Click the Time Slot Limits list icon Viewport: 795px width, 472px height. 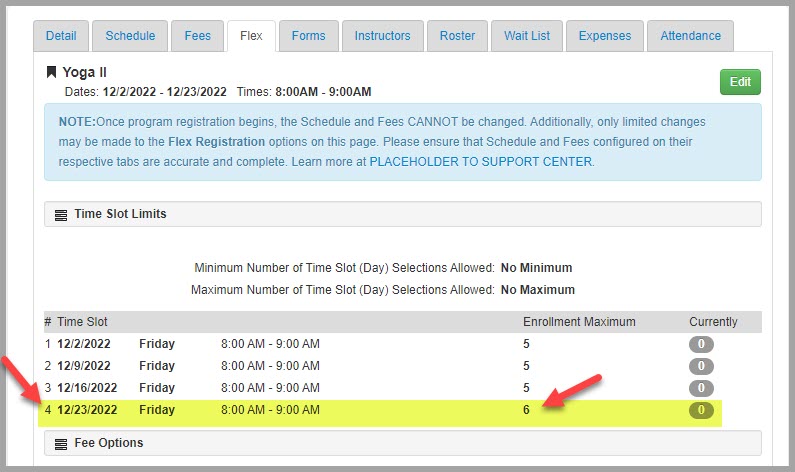[x=61, y=215]
